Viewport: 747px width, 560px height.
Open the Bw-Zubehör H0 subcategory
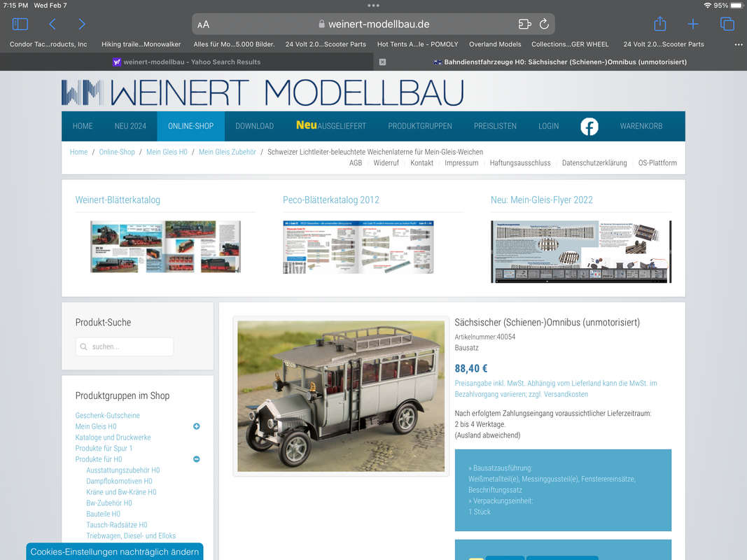coord(109,503)
